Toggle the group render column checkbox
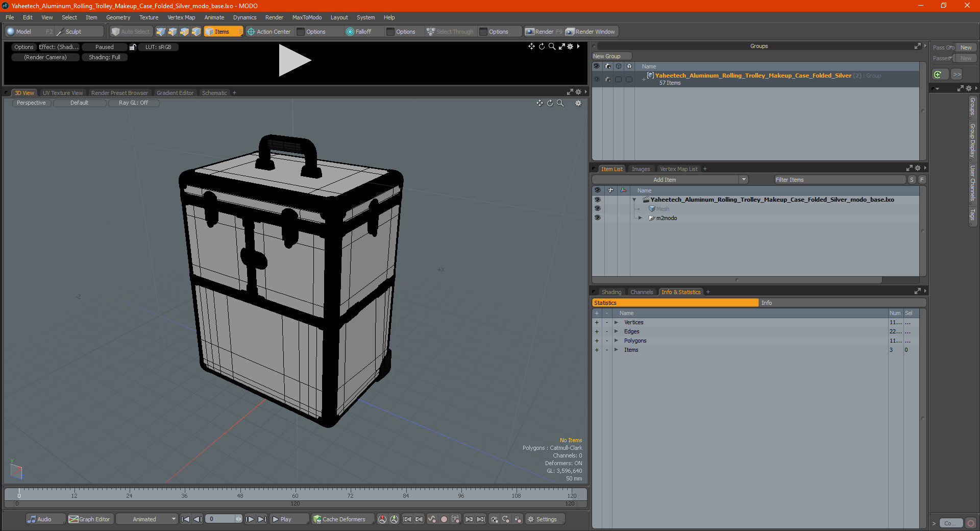 coord(608,79)
